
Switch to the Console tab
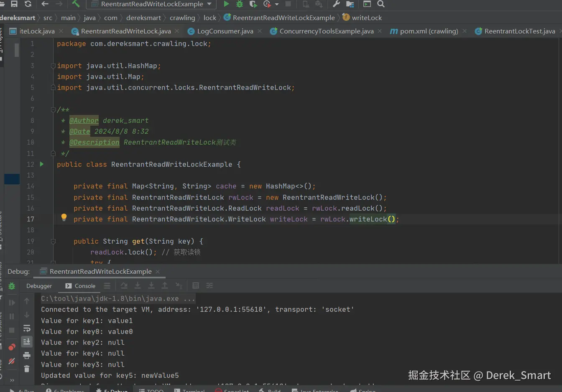coord(81,286)
